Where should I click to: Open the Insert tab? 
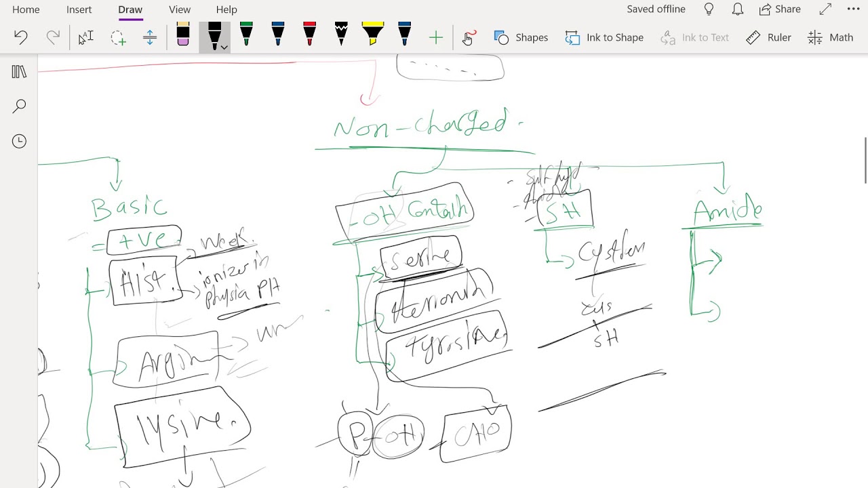79,9
